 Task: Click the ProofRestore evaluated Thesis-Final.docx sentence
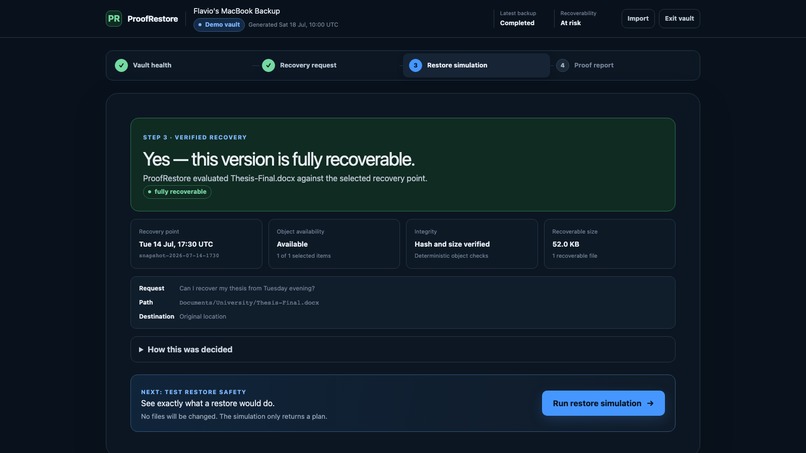pos(285,178)
